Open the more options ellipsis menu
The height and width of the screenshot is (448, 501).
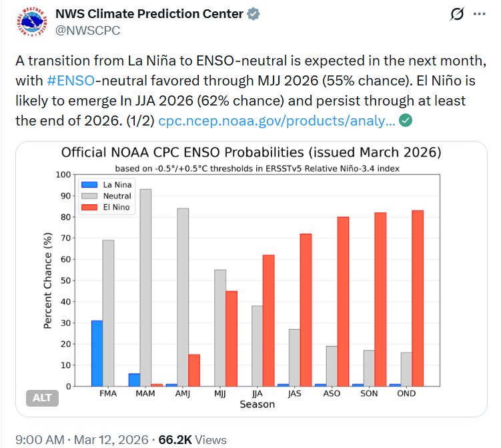[479, 14]
